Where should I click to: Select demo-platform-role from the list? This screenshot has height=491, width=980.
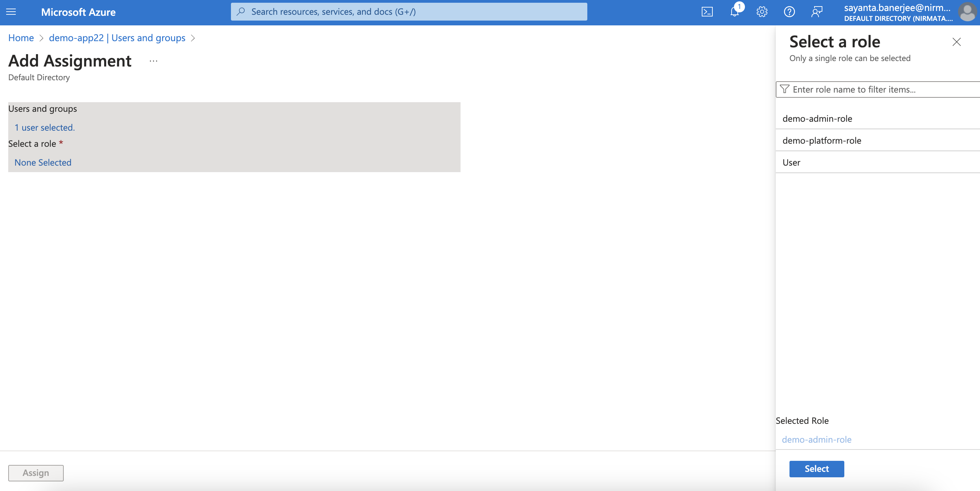[x=878, y=141]
